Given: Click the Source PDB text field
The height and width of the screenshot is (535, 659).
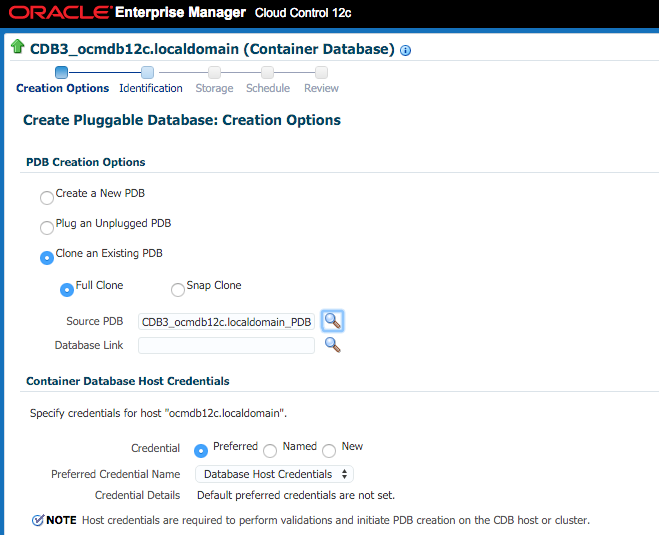Looking at the screenshot, I should click(x=227, y=322).
